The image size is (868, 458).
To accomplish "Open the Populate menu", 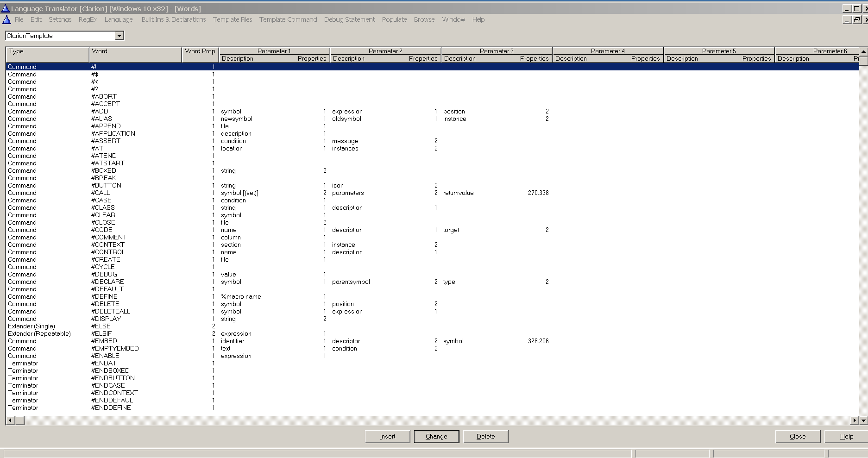I will tap(394, 19).
